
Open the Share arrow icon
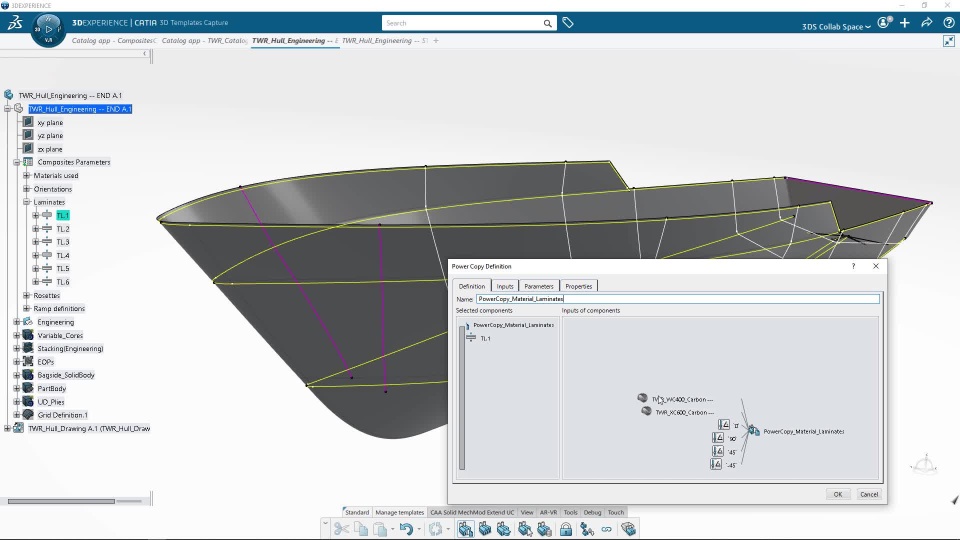tap(926, 23)
